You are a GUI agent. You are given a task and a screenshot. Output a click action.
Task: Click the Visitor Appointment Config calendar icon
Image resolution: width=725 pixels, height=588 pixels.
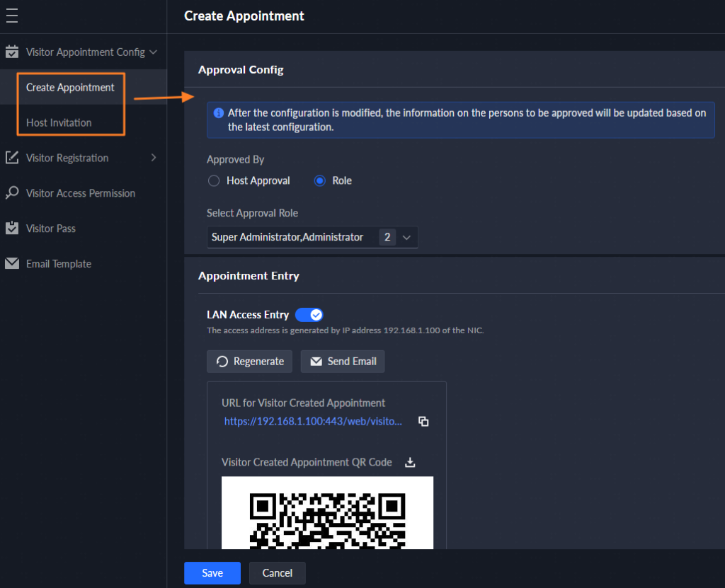[12, 52]
